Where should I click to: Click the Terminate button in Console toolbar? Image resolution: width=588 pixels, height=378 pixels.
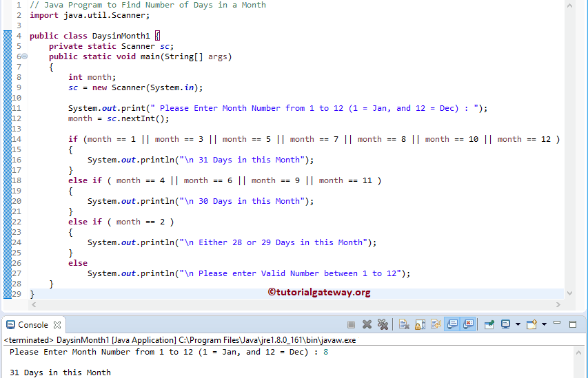tap(351, 324)
